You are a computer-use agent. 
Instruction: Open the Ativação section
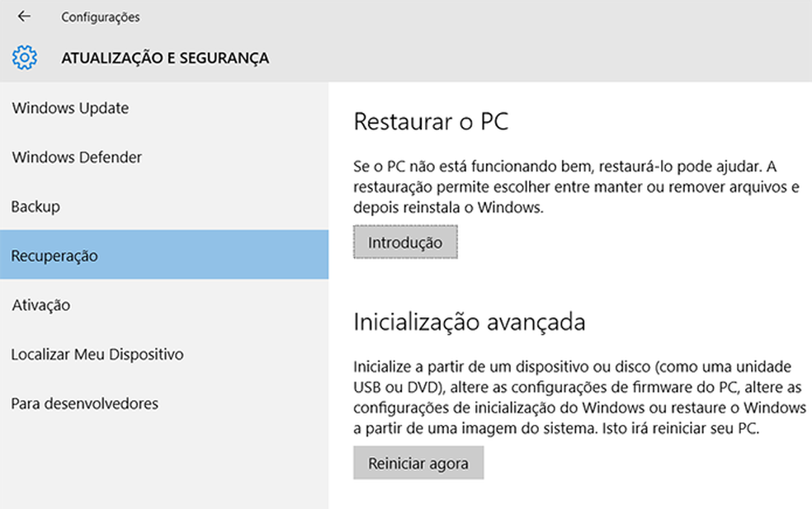[40, 305]
